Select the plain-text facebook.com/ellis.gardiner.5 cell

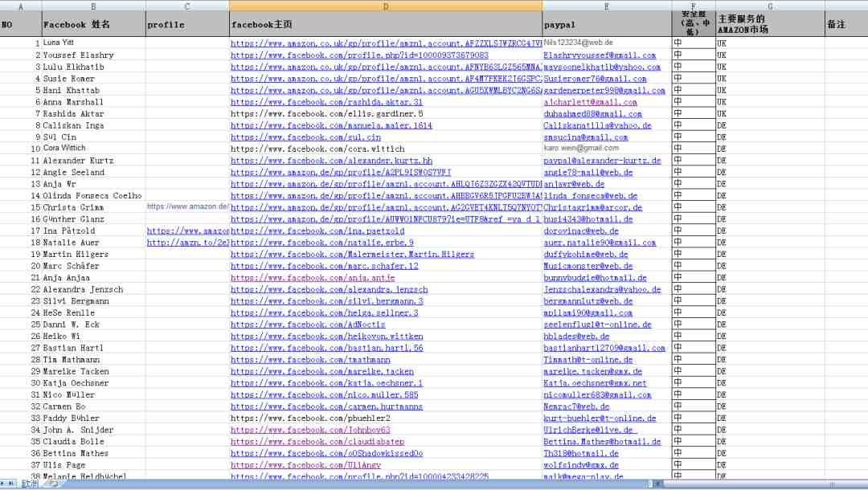386,114
